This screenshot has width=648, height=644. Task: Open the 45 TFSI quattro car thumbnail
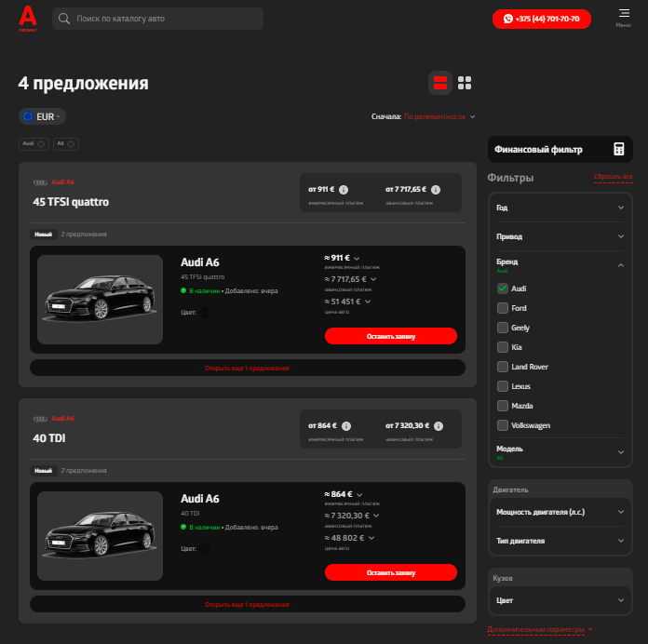tap(100, 300)
